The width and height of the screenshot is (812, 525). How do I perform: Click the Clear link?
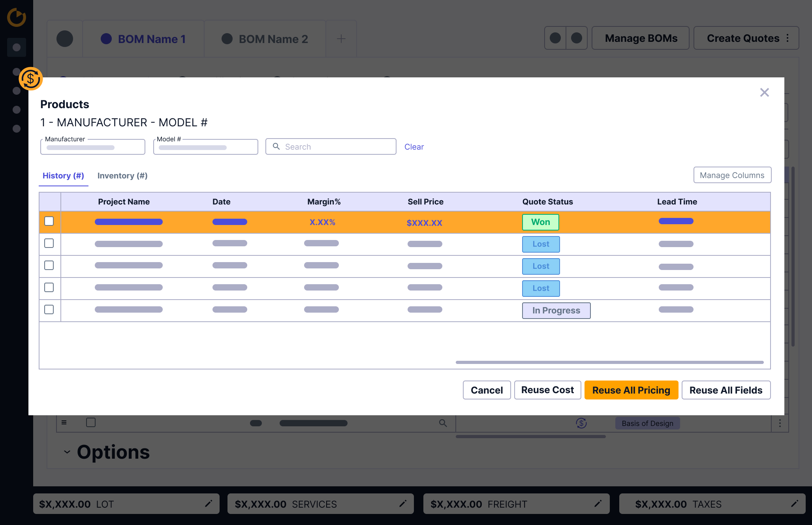click(x=414, y=147)
